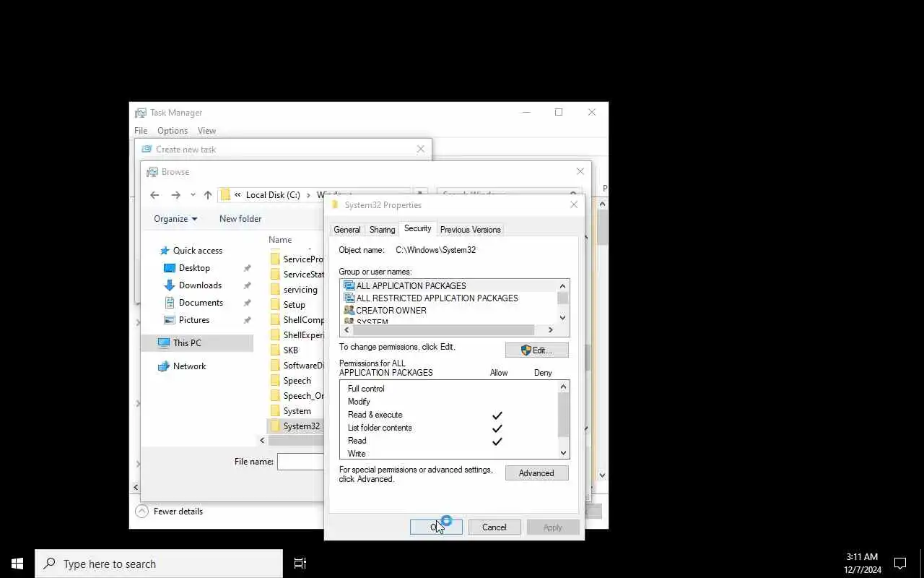
Task: Open File menu in Task Manager
Action: 141,131
